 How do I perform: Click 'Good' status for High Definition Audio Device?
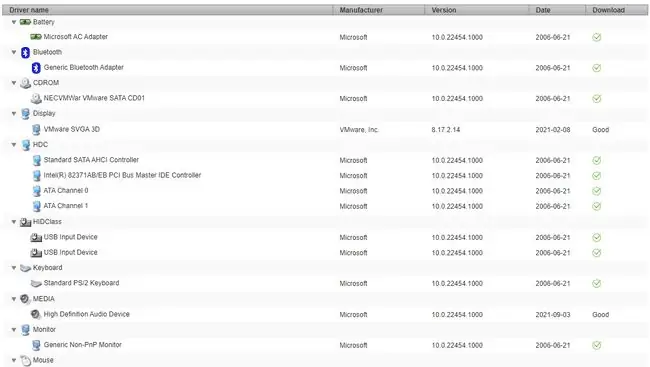[601, 315]
